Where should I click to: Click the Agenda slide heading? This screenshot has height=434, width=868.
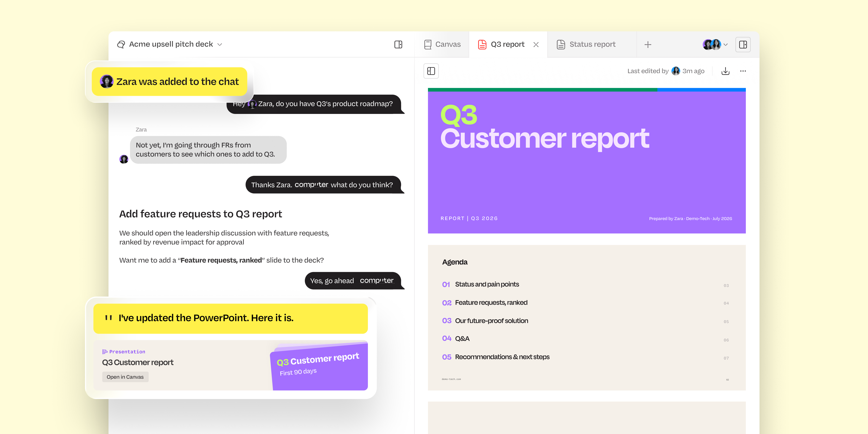tap(454, 262)
